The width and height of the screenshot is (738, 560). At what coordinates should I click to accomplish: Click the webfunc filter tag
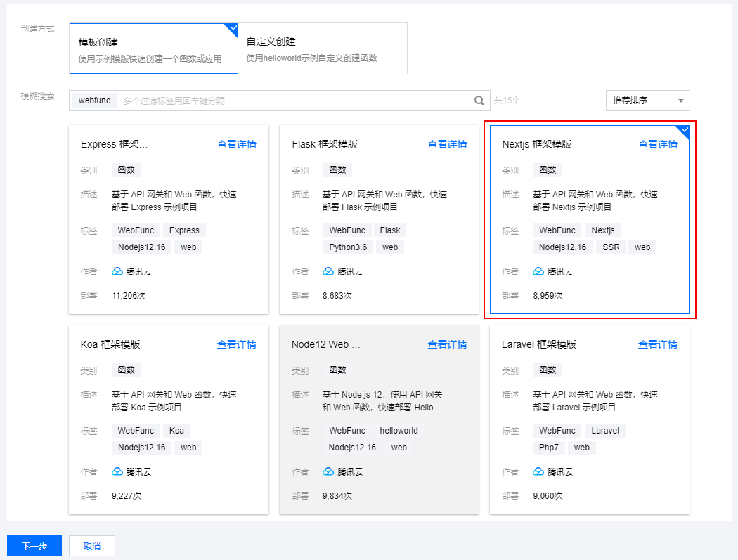tap(95, 100)
